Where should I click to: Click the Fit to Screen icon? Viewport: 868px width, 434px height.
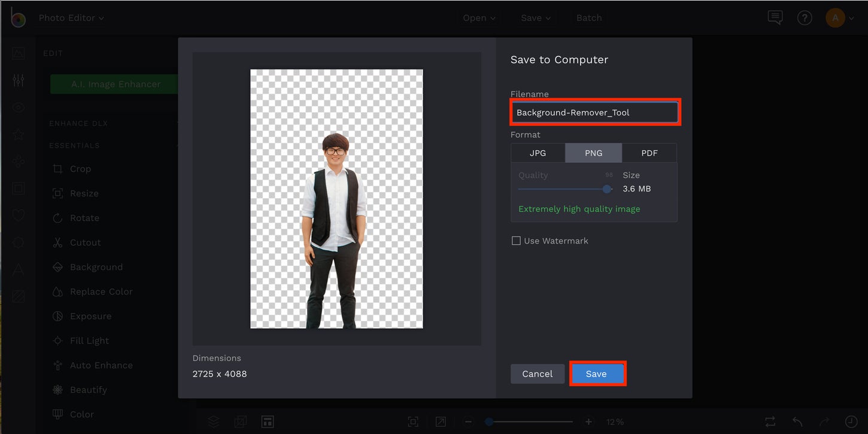pos(412,421)
